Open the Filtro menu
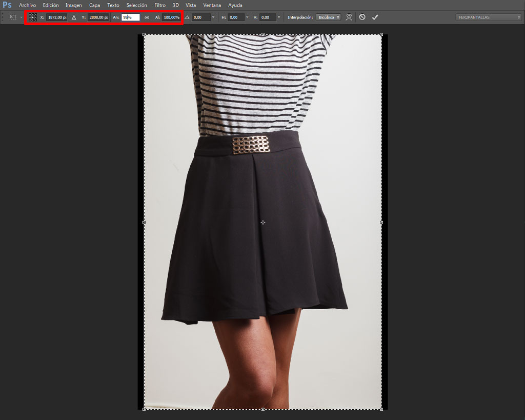Viewport: 525px width, 420px height. tap(160, 5)
